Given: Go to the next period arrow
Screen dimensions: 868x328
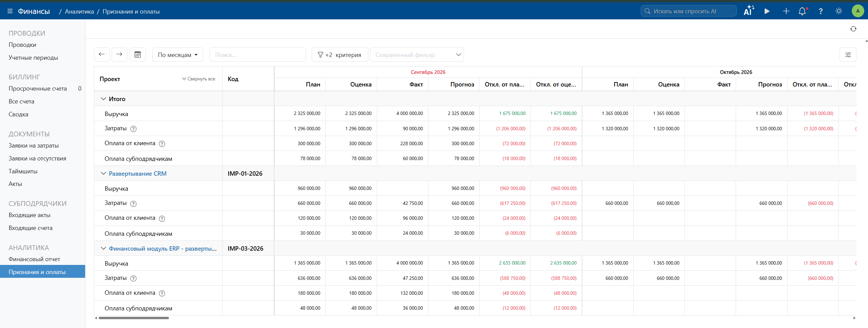Looking at the screenshot, I should click(119, 54).
